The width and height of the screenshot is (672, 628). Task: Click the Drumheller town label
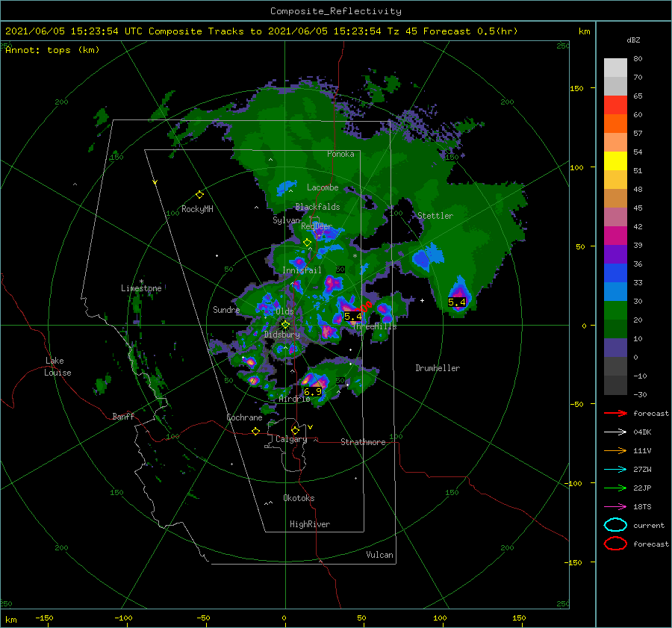438,368
